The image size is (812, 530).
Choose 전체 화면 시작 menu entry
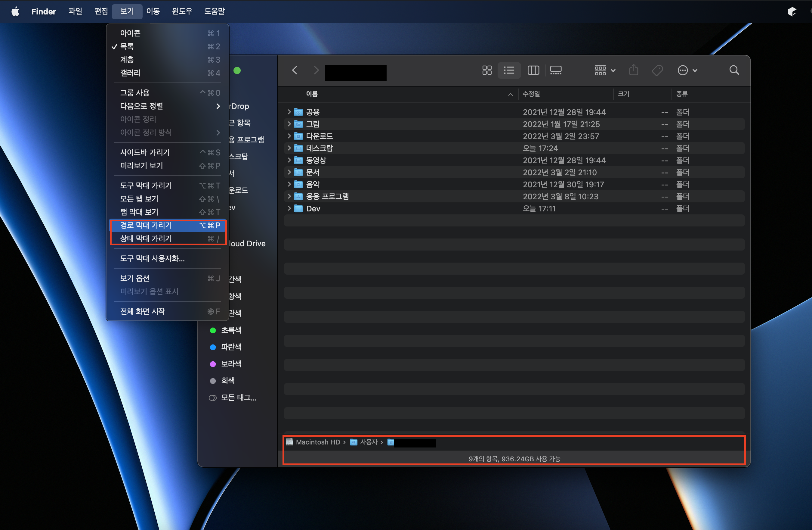(x=143, y=311)
